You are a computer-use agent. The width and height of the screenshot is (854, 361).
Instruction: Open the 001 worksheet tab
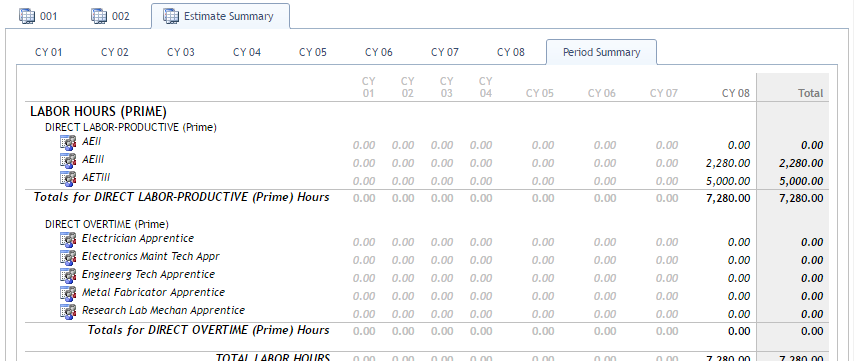tap(38, 16)
